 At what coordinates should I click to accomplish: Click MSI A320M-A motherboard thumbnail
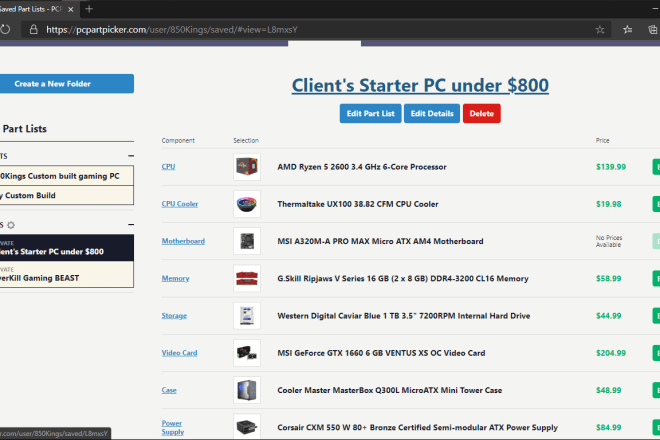[x=247, y=241]
